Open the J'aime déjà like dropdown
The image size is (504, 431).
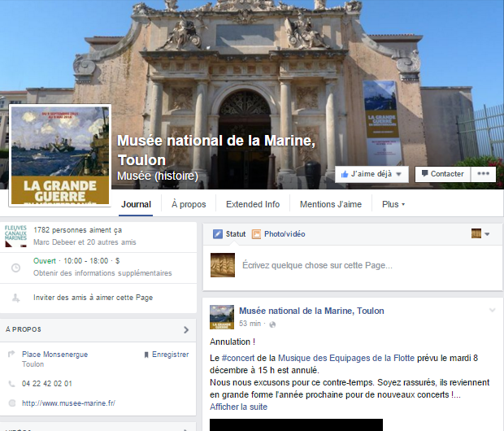tap(371, 174)
